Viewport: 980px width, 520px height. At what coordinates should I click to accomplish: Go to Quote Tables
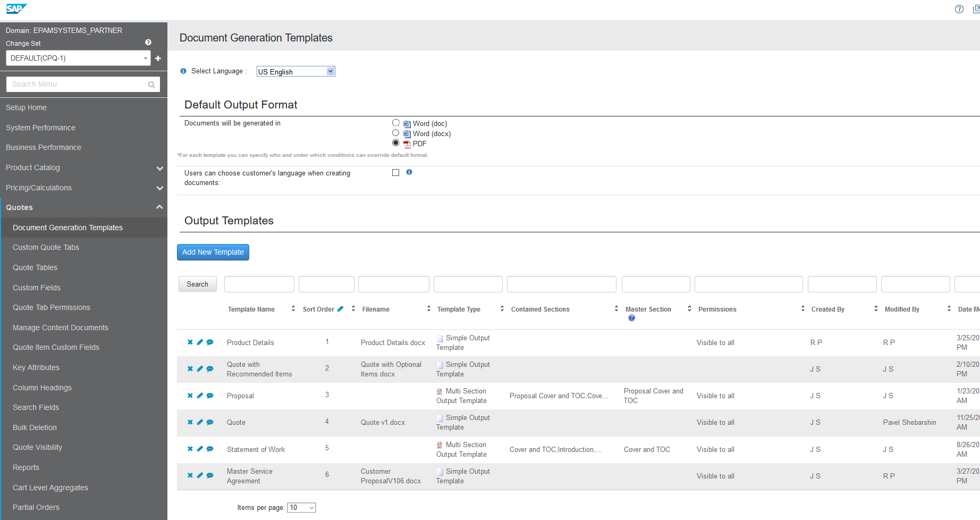[35, 267]
